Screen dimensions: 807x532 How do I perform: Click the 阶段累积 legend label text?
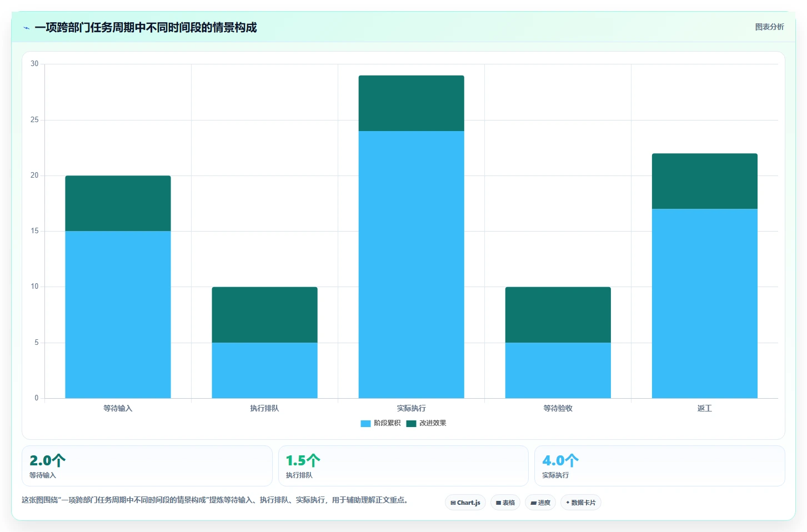pyautogui.click(x=387, y=423)
